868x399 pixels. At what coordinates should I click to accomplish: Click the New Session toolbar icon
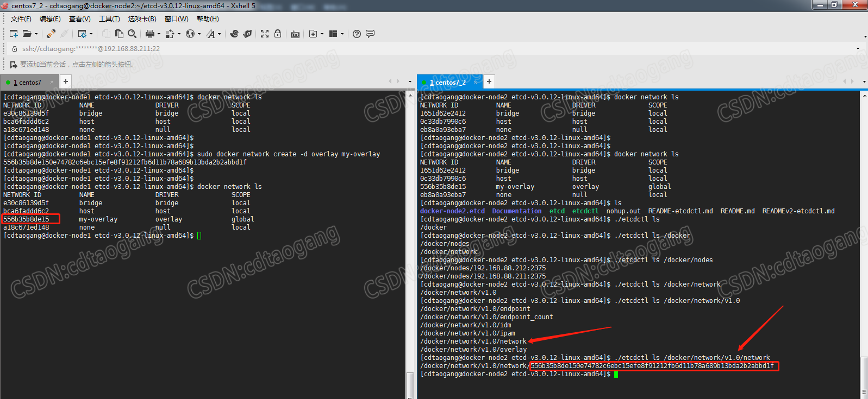pyautogui.click(x=14, y=34)
